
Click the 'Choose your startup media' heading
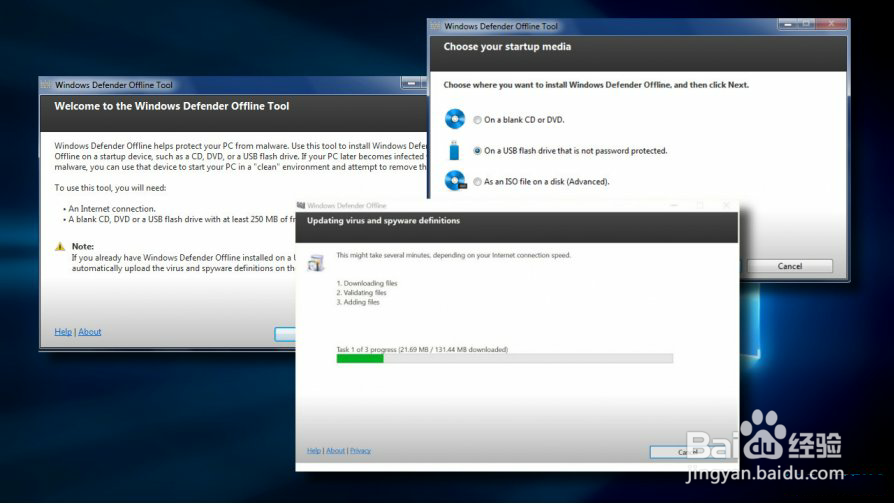(x=507, y=47)
